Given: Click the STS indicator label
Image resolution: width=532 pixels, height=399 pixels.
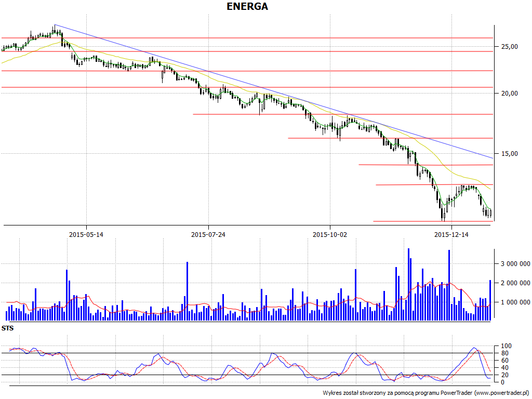Looking at the screenshot, I should tap(7, 328).
